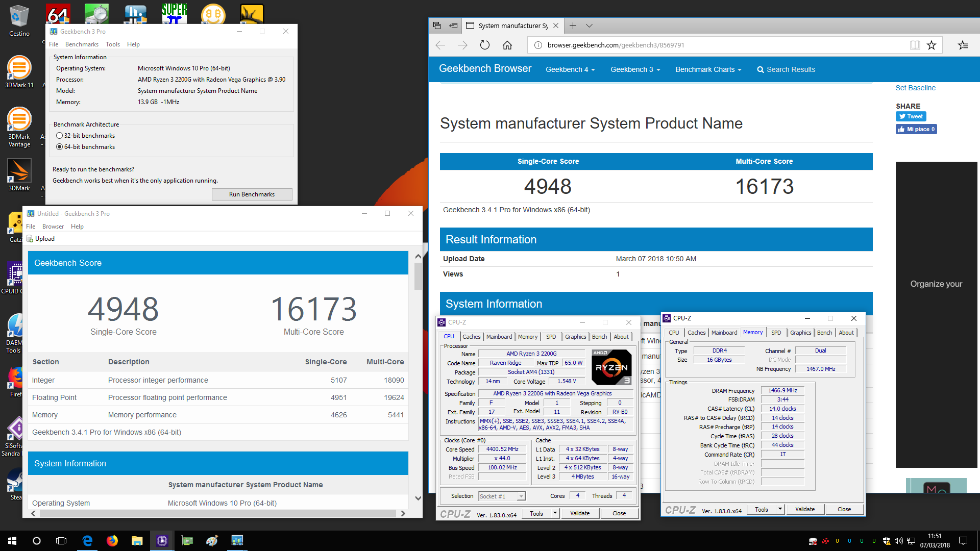Open the notification center icon
Image resolution: width=980 pixels, height=551 pixels.
point(963,541)
